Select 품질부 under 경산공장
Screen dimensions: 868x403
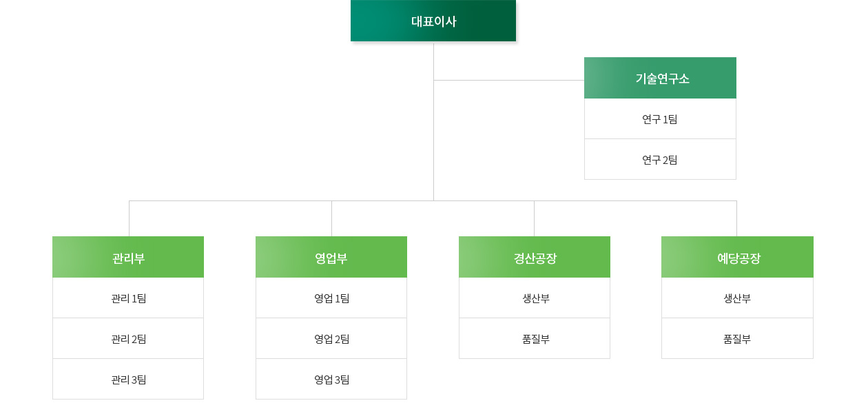pyautogui.click(x=535, y=339)
